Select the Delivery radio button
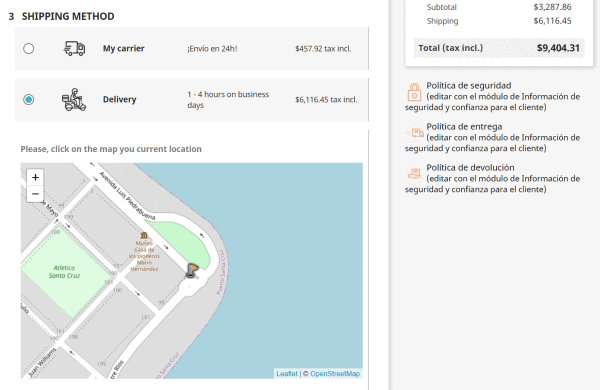 pyautogui.click(x=28, y=100)
